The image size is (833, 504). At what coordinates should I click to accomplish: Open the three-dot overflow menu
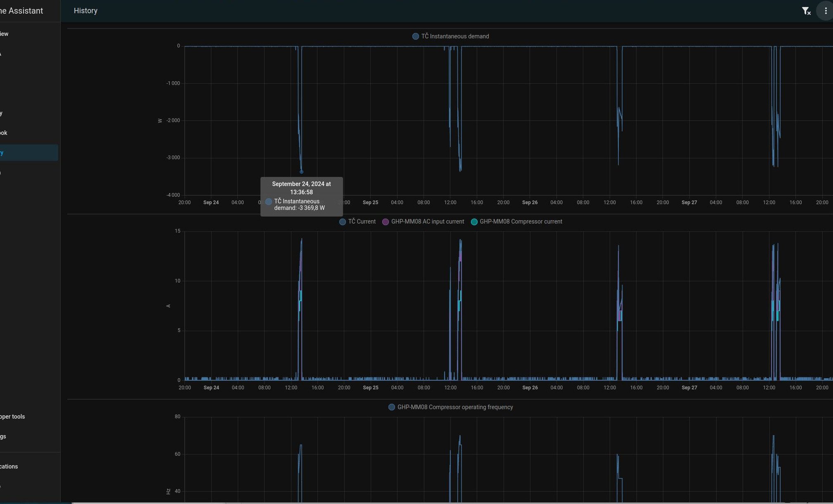point(825,11)
